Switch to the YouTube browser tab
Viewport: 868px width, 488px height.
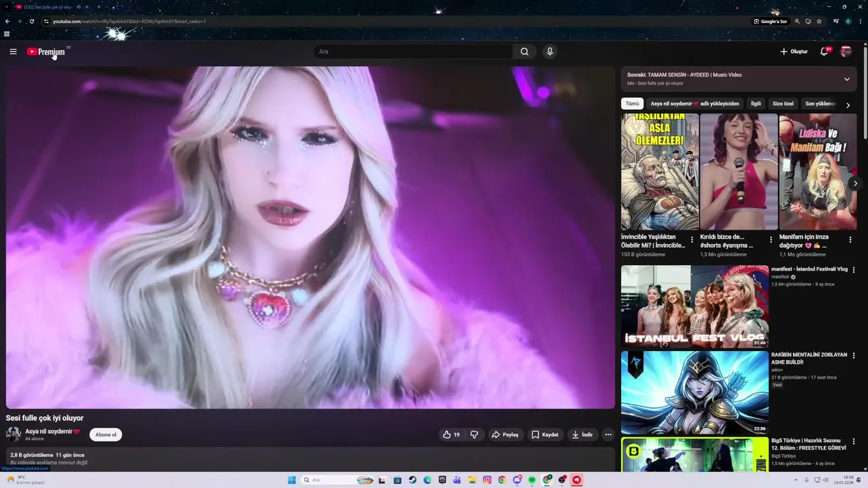coord(47,7)
